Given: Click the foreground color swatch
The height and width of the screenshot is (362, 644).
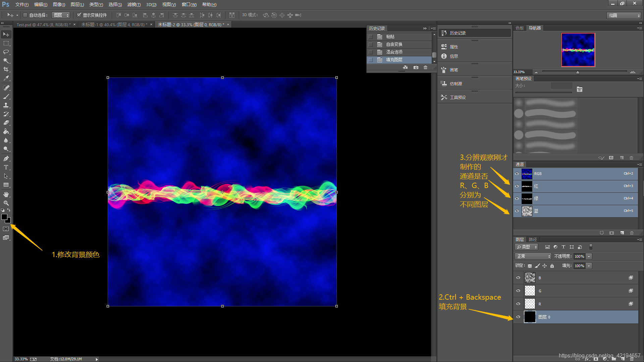Looking at the screenshot, I should [x=4, y=217].
